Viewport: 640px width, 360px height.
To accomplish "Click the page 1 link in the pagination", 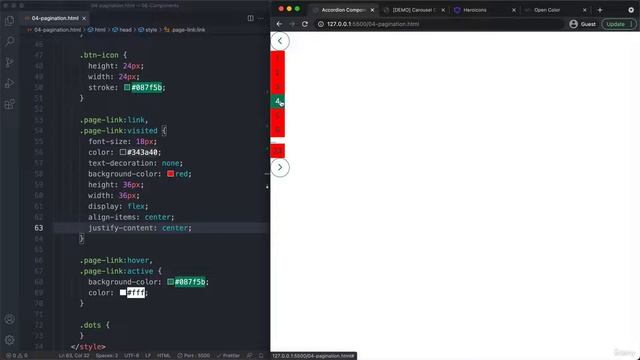I will (278, 58).
